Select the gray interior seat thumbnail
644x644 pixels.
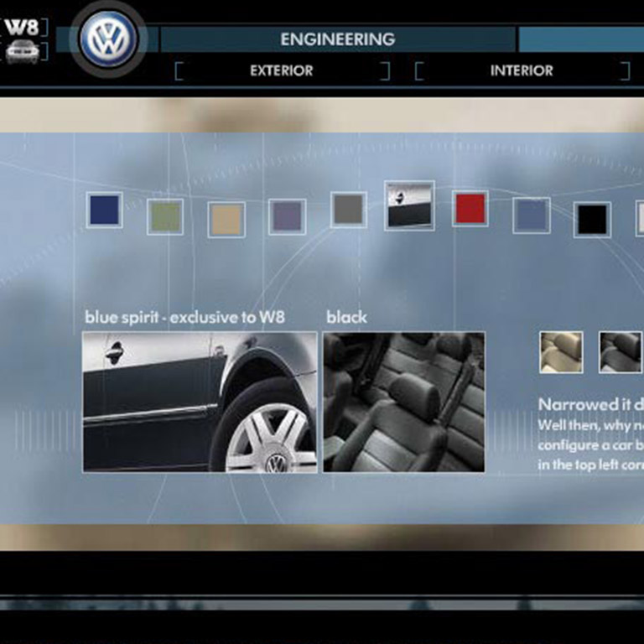click(620, 352)
